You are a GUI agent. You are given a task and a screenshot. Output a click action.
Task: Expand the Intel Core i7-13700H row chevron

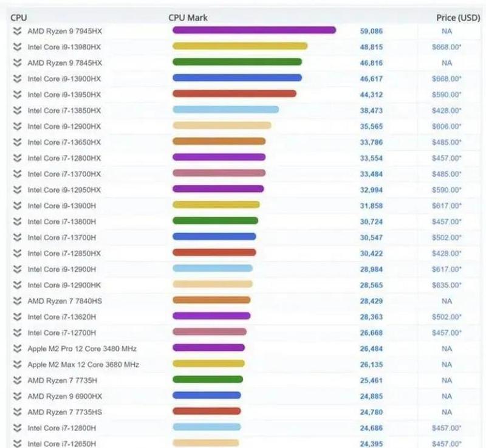(x=18, y=238)
